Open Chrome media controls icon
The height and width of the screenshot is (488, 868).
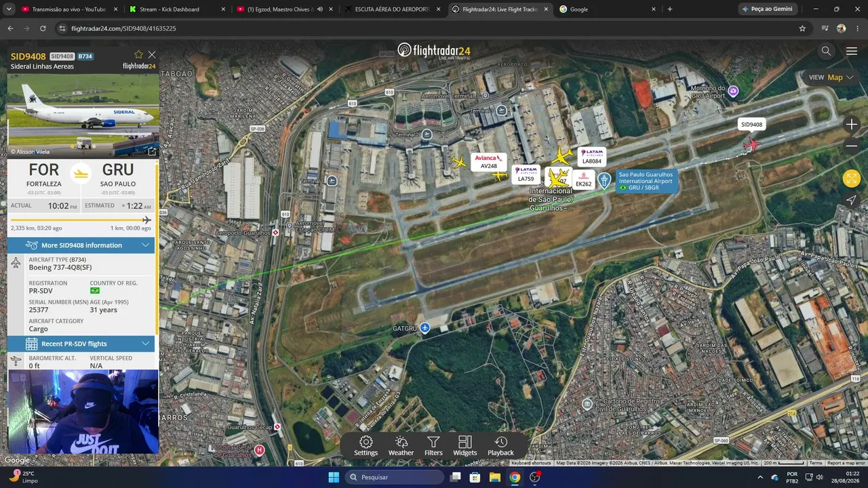tap(825, 28)
